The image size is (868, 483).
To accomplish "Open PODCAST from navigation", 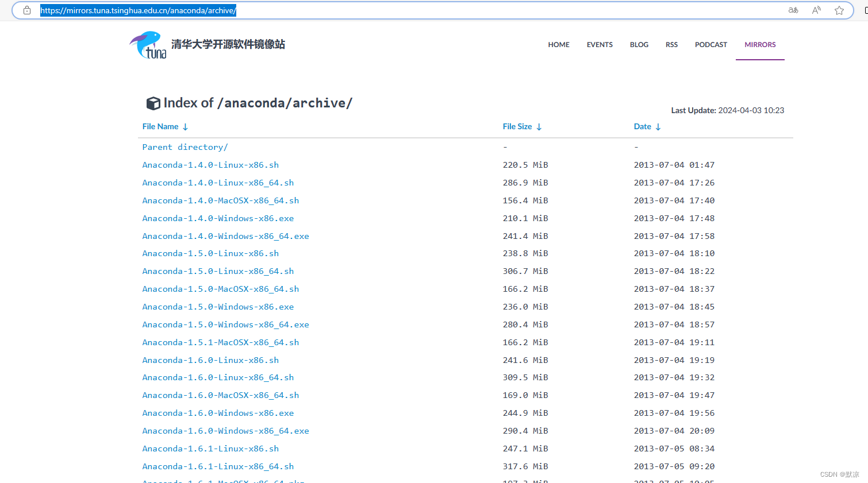I will coord(711,45).
